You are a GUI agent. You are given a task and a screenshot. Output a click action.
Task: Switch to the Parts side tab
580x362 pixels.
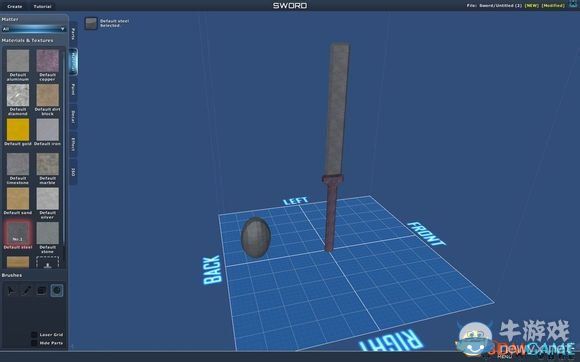(x=73, y=34)
